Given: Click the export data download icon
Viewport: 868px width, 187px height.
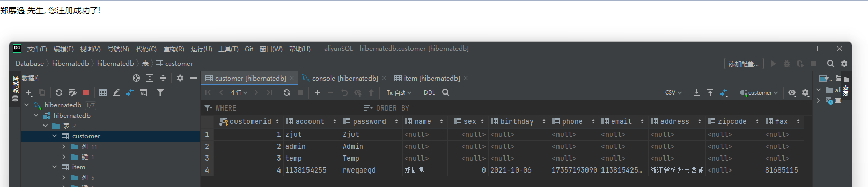Looking at the screenshot, I should point(697,92).
